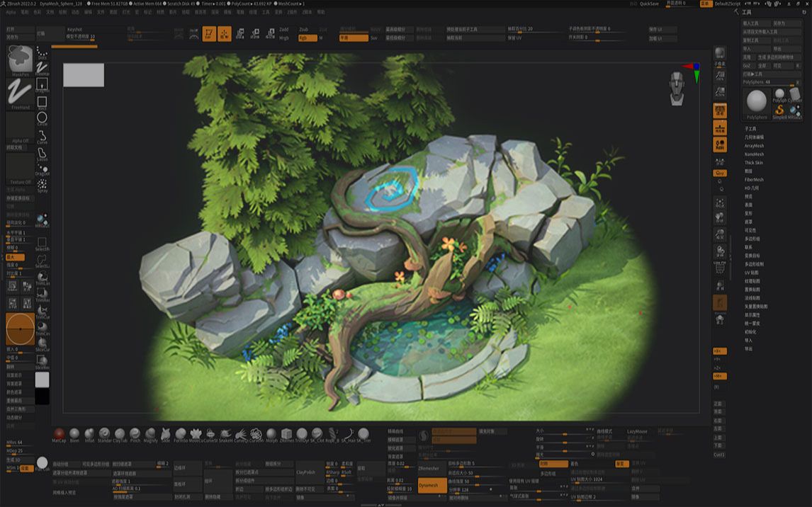Expand the ArrayMesh section
This screenshot has width=812, height=507.
(754, 146)
